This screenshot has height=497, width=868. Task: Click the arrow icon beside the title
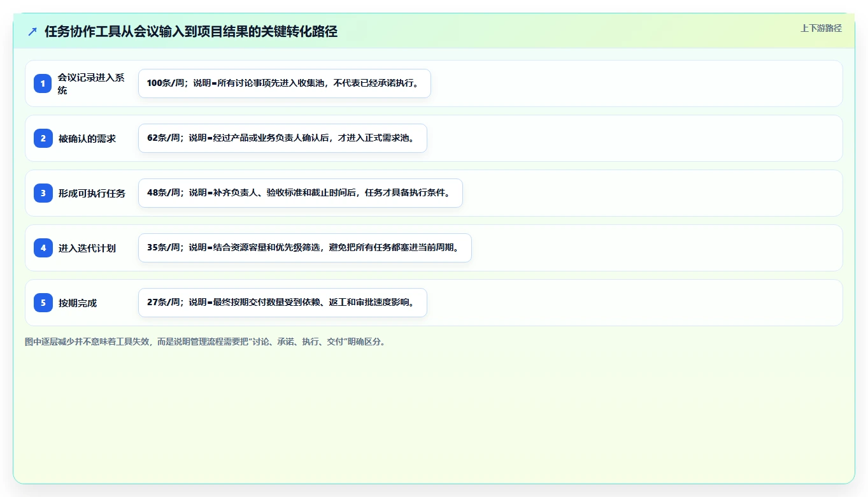pos(32,31)
